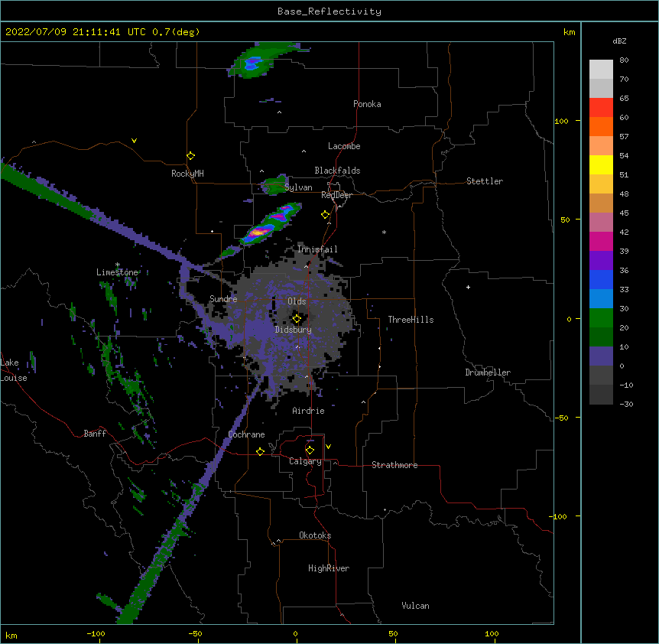The width and height of the screenshot is (659, 644).
Task: Click the Ponoka city label
Action: pyautogui.click(x=367, y=104)
